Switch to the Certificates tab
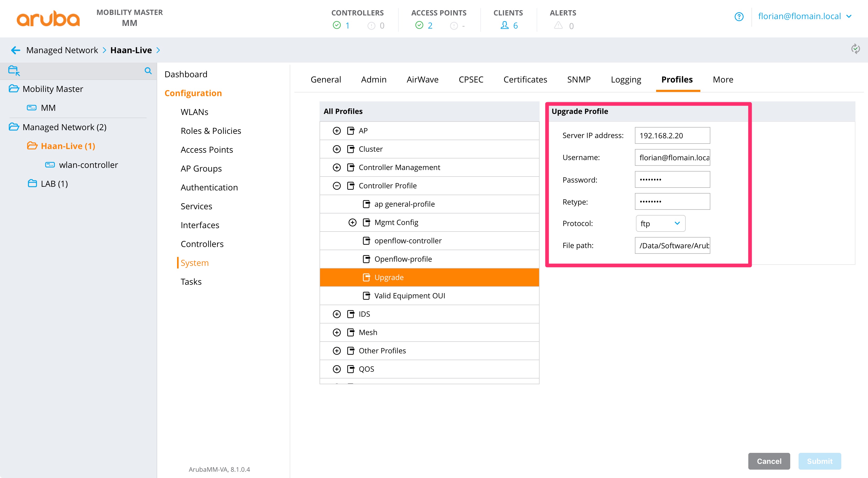Screen dimensions: 868x478 [x=525, y=80]
